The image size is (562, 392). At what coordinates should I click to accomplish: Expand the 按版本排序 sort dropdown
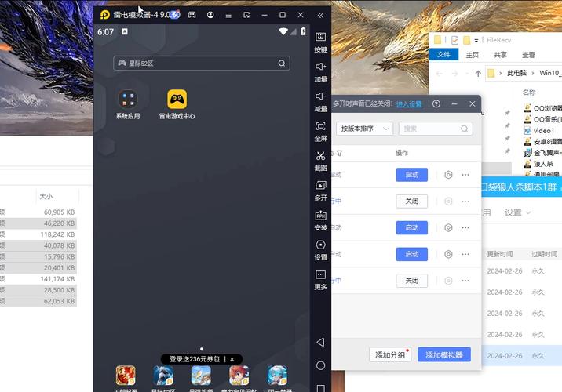[364, 129]
